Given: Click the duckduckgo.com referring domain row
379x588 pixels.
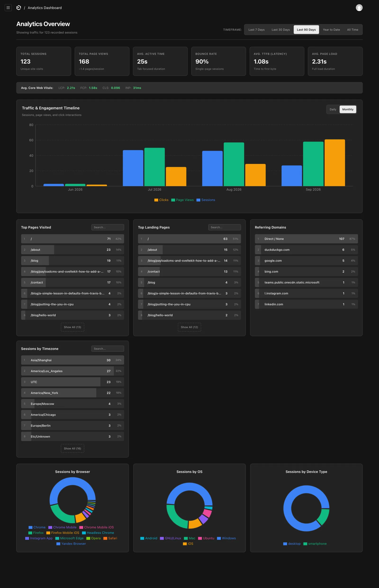Looking at the screenshot, I should pos(307,249).
